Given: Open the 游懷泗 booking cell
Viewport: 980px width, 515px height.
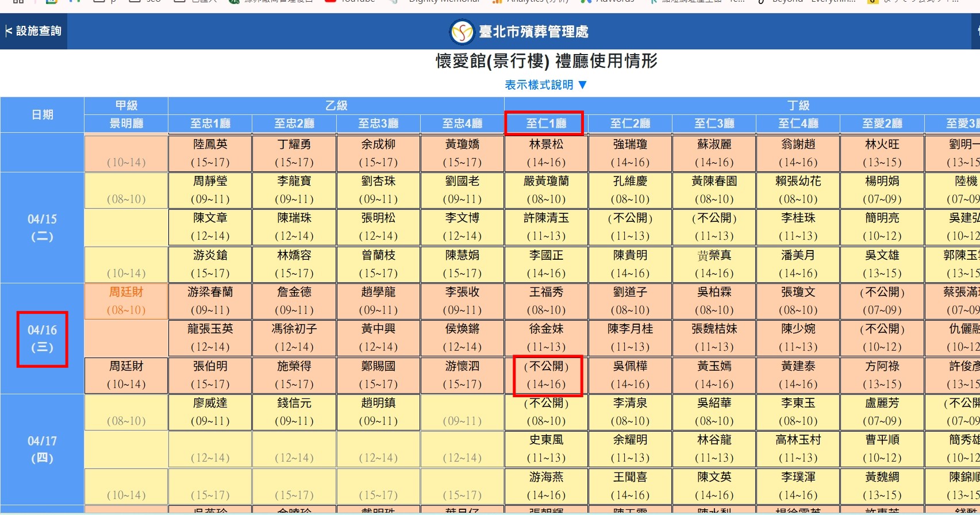Looking at the screenshot, I should pos(462,375).
